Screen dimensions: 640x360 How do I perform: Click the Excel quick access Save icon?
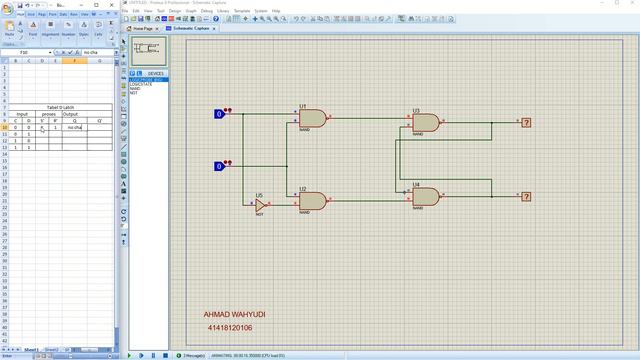point(20,5)
